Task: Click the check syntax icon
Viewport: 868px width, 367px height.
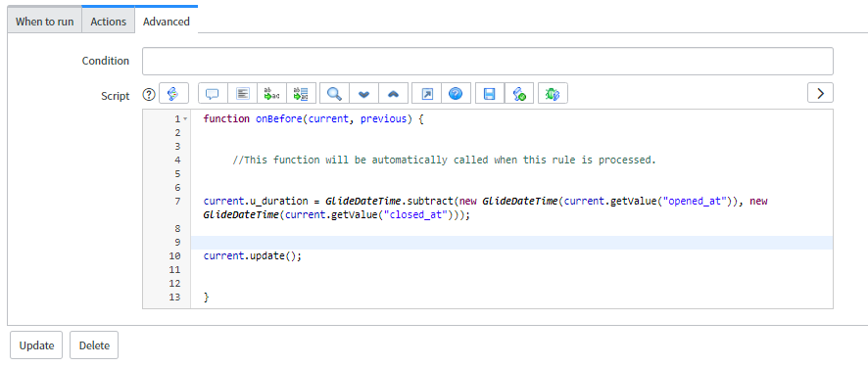Action: coord(519,93)
